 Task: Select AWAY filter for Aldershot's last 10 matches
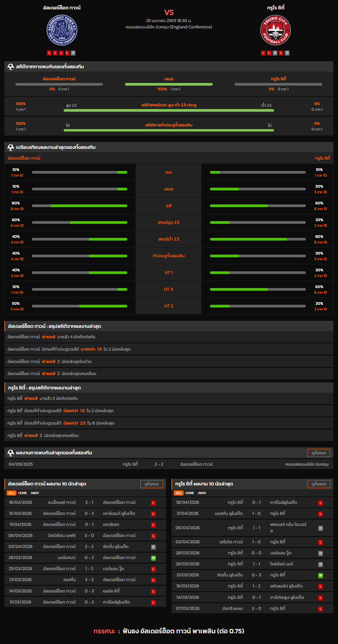[x=35, y=493]
